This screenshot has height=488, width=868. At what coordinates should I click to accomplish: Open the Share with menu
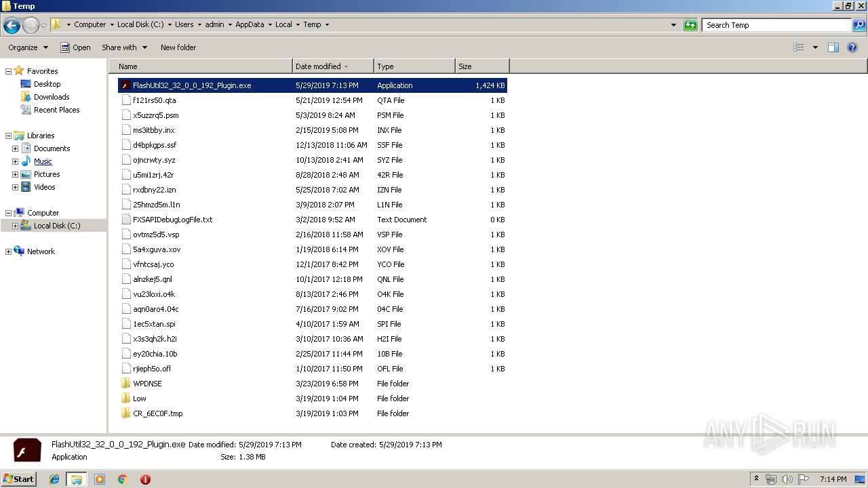point(124,47)
